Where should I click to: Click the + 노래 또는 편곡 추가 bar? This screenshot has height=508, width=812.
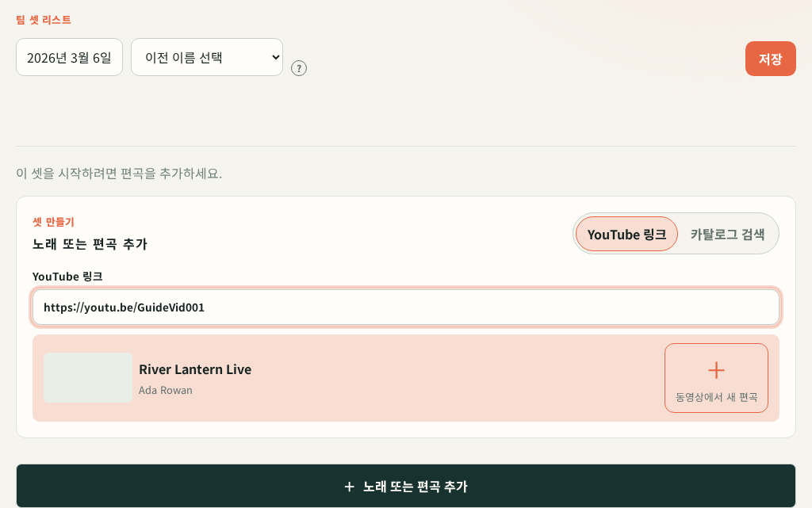[406, 486]
